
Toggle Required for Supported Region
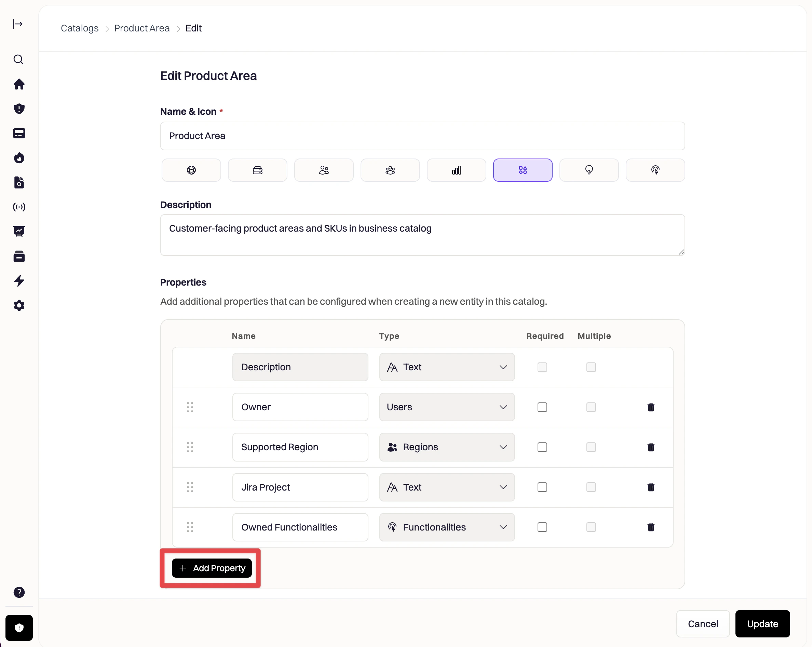click(542, 447)
